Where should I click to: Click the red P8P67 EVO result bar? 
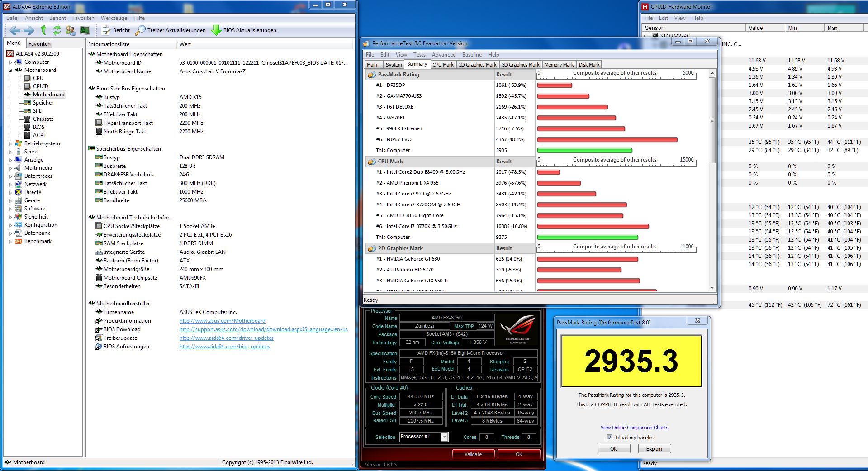tap(607, 140)
